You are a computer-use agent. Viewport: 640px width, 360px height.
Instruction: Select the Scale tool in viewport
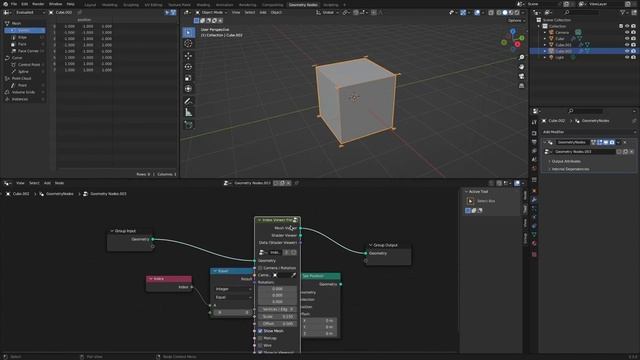[x=188, y=78]
